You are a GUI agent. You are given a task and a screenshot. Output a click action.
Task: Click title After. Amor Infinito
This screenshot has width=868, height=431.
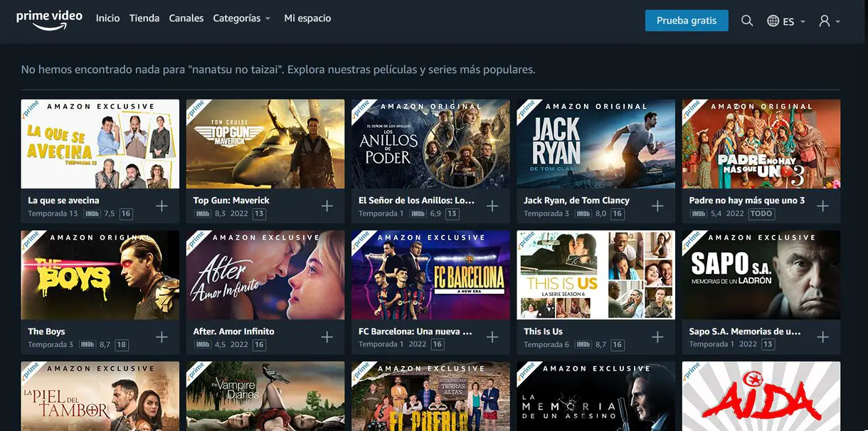[x=233, y=331]
